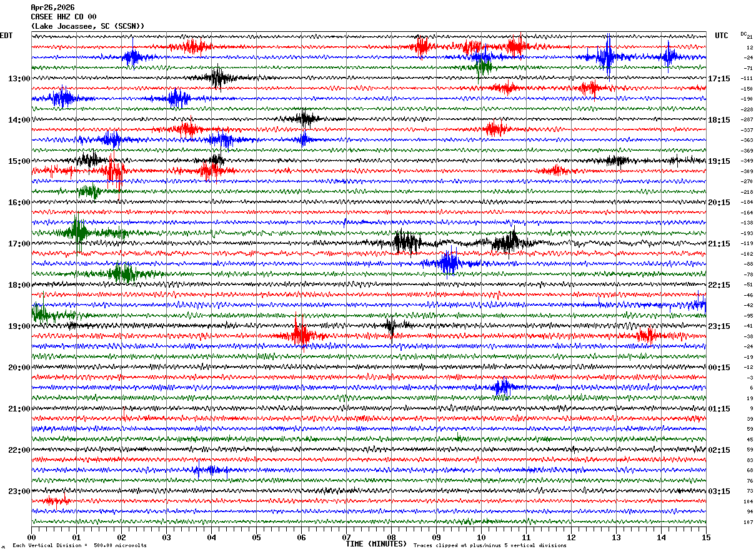
Task: Click the "22:15" UTC time label
Action: coord(719,285)
